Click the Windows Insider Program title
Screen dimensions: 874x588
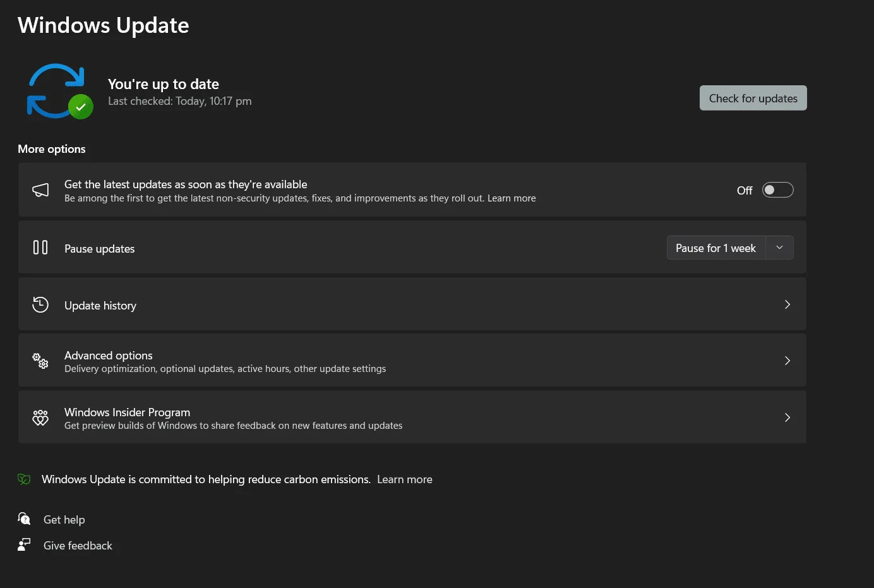tap(127, 412)
